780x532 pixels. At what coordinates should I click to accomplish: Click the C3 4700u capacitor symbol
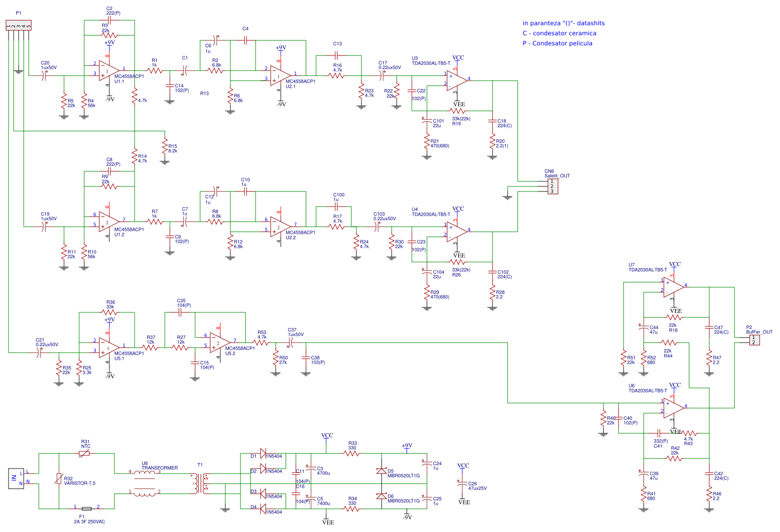[311, 469]
